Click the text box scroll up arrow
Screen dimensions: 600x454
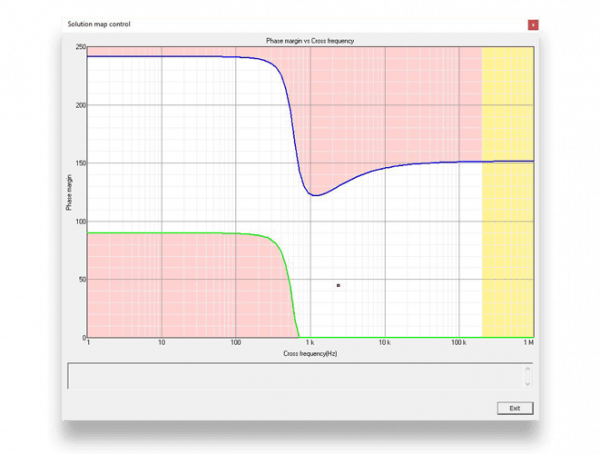tap(528, 368)
